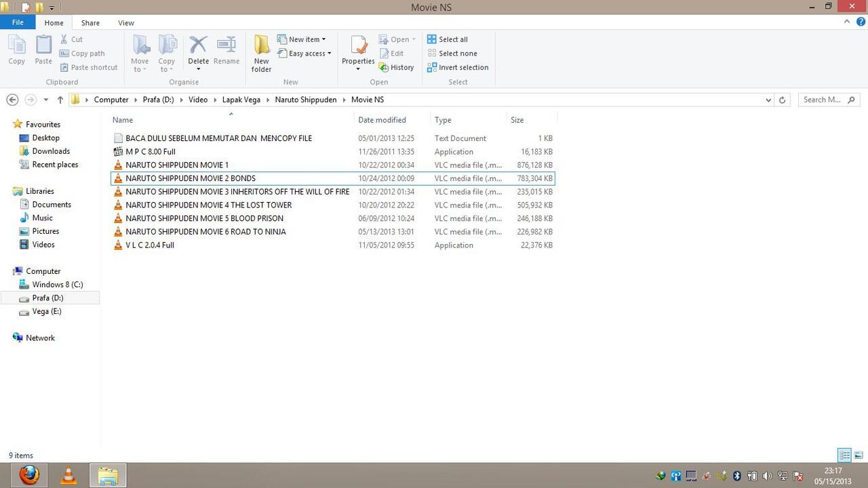Go up one folder level
868x488 pixels.
point(60,100)
